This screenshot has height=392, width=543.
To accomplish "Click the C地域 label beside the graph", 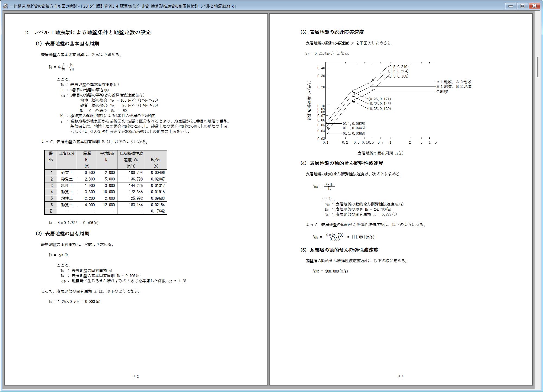I will [x=442, y=92].
